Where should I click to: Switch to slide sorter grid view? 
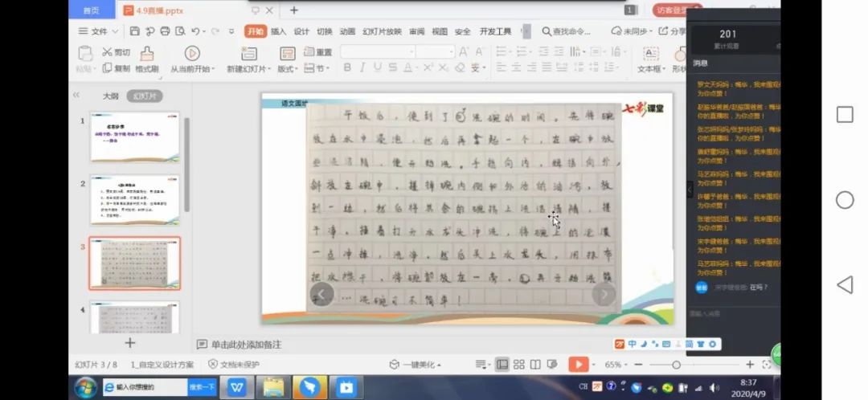click(518, 364)
